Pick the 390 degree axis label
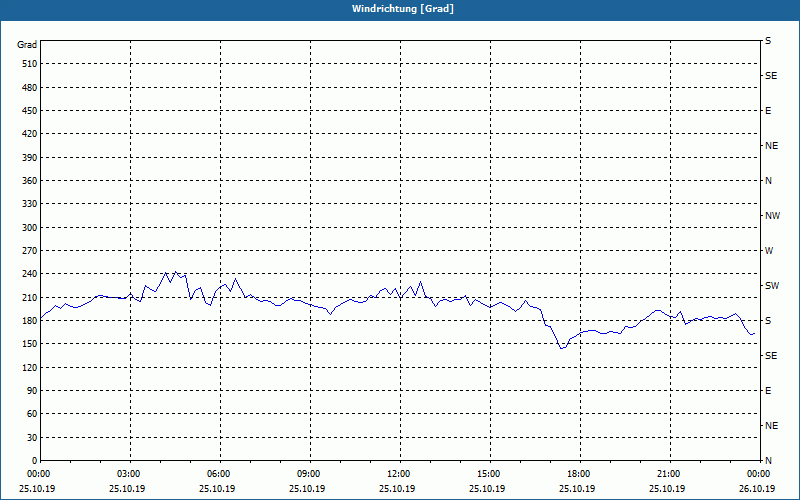The height and width of the screenshot is (500, 800). 30,158
